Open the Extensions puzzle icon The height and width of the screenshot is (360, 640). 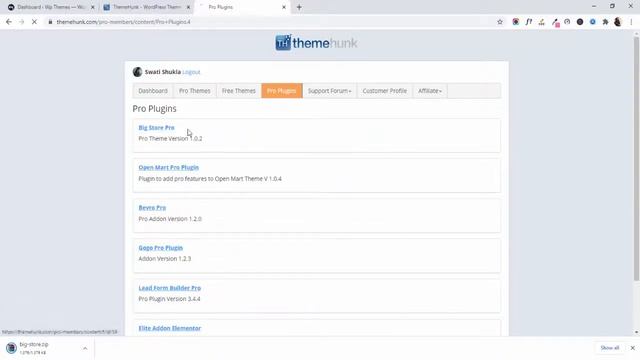(x=605, y=22)
